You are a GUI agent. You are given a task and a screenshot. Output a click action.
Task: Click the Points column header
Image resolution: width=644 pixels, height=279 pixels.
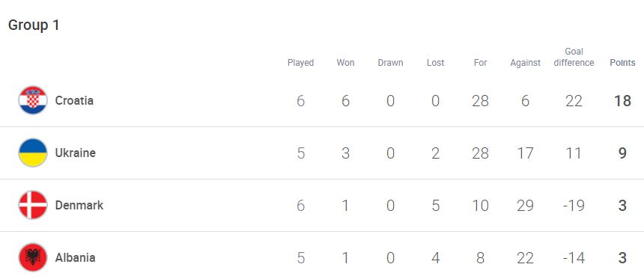coord(622,63)
